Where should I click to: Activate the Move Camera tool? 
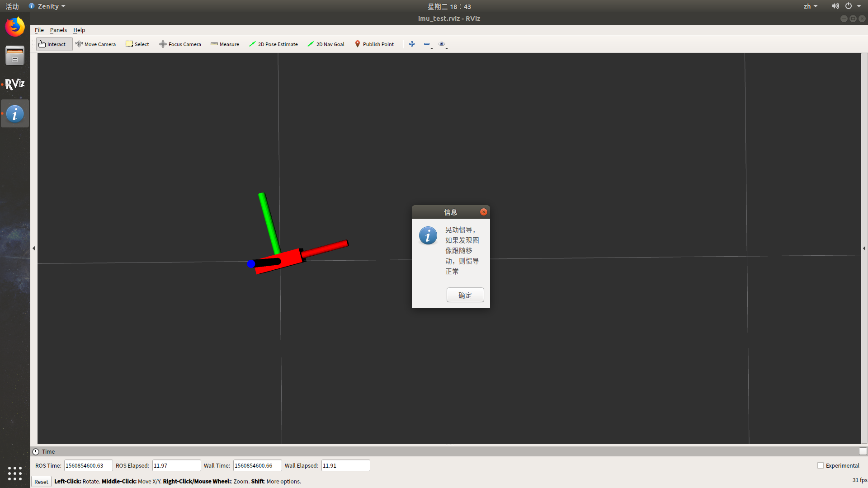pos(95,44)
